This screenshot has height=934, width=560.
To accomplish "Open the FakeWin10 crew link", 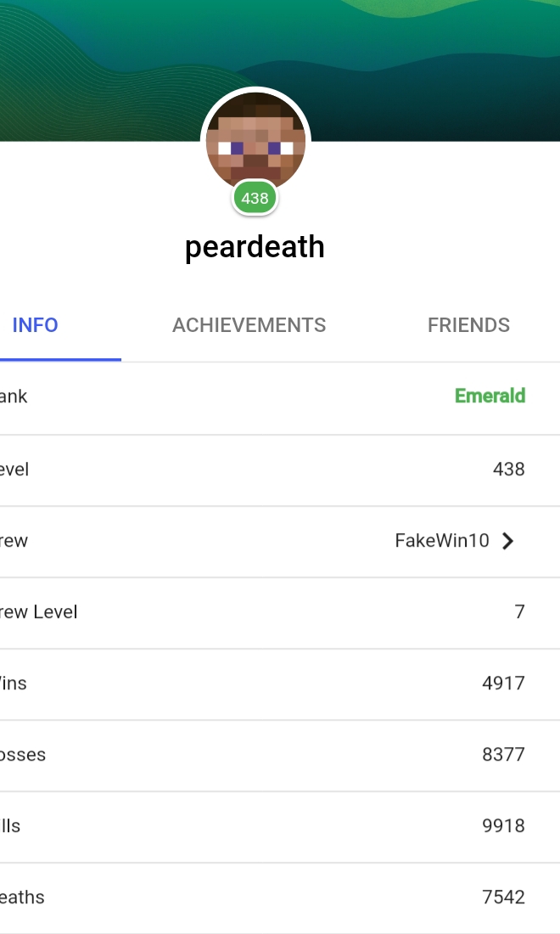I will [441, 541].
